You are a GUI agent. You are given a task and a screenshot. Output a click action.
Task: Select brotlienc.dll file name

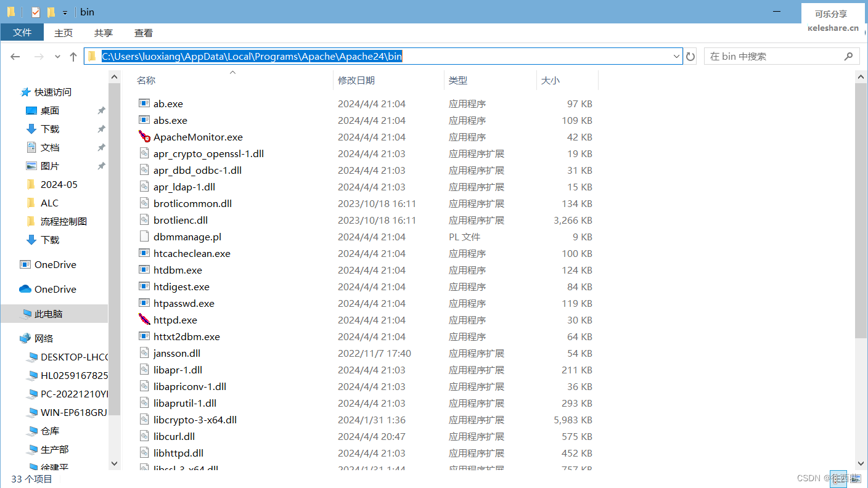coord(181,220)
